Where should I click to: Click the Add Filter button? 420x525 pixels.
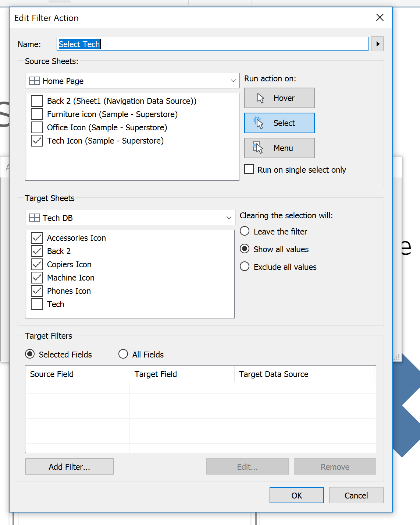pyautogui.click(x=69, y=466)
